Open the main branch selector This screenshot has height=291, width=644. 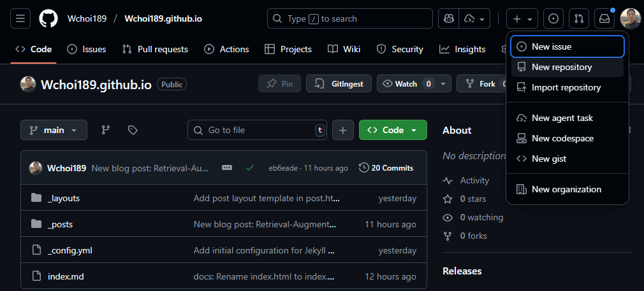coord(54,130)
